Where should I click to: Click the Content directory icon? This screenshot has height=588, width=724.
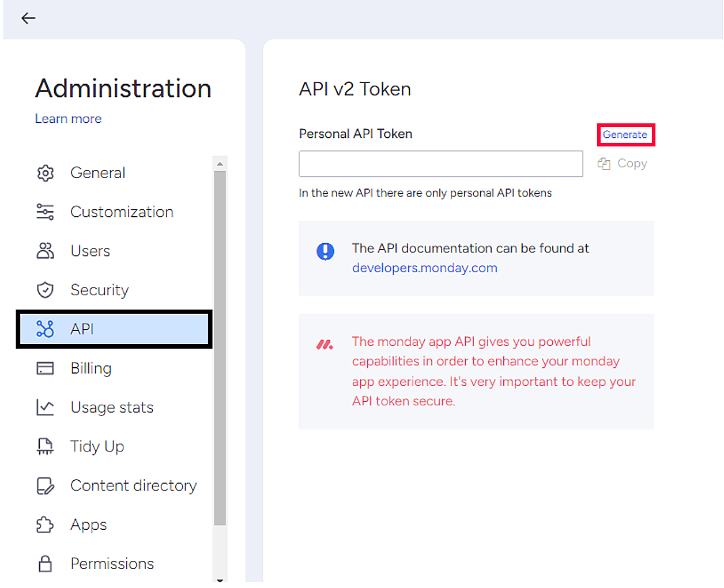pyautogui.click(x=46, y=486)
